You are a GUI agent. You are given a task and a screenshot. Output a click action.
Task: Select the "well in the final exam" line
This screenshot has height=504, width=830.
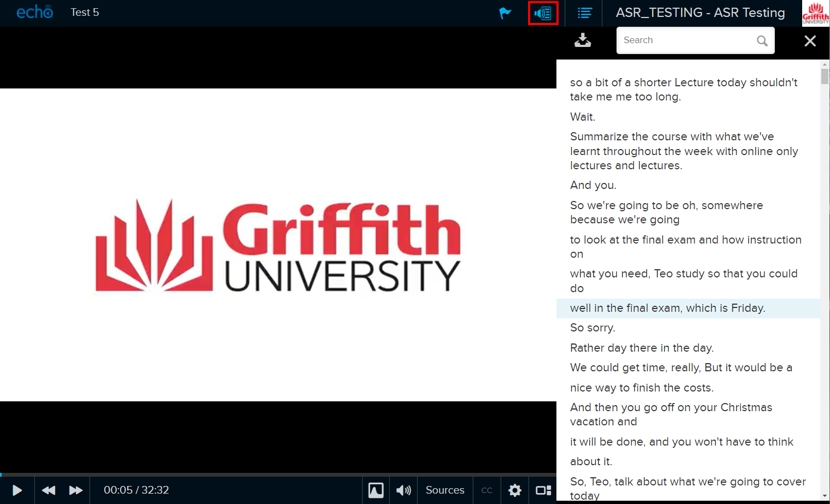667,308
